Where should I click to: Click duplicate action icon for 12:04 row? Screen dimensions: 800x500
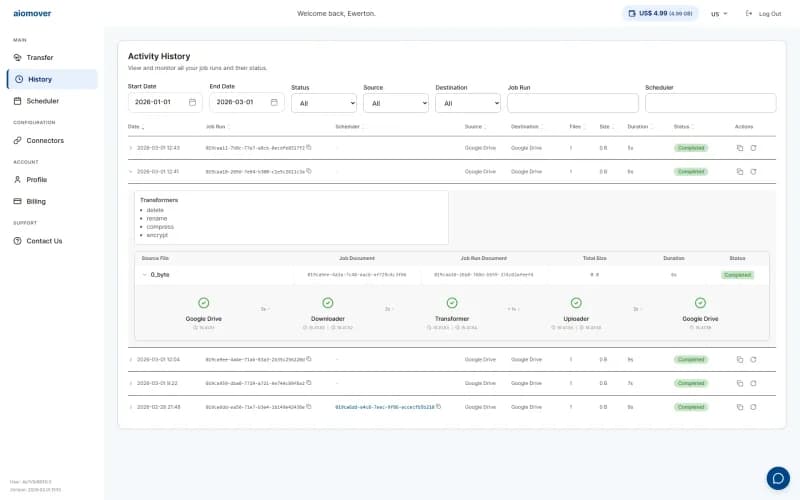coord(740,360)
